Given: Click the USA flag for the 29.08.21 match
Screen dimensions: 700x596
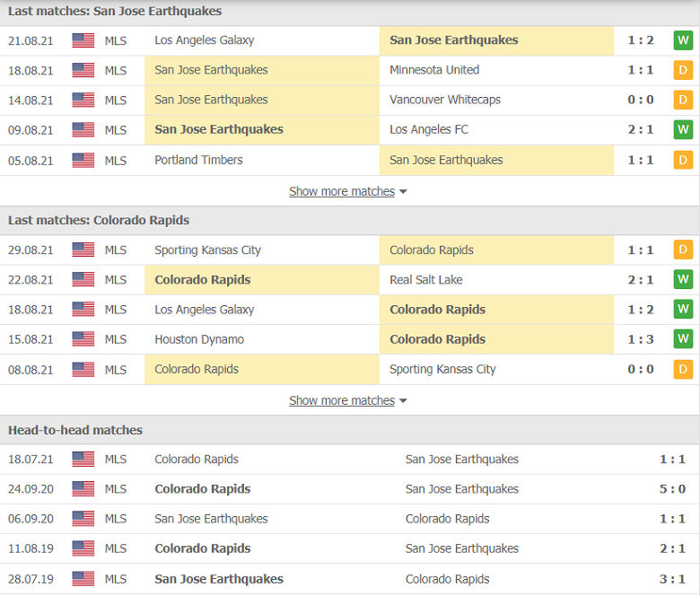Looking at the screenshot, I should [83, 250].
